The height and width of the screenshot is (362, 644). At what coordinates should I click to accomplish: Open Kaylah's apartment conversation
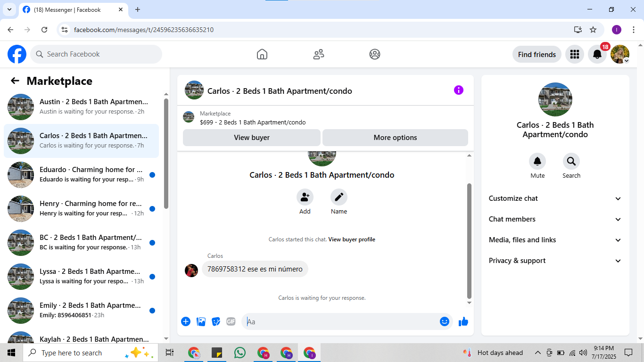coord(81,337)
